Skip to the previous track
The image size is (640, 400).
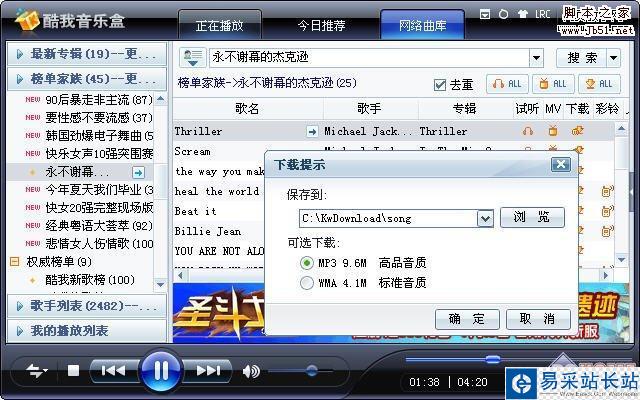tap(113, 370)
